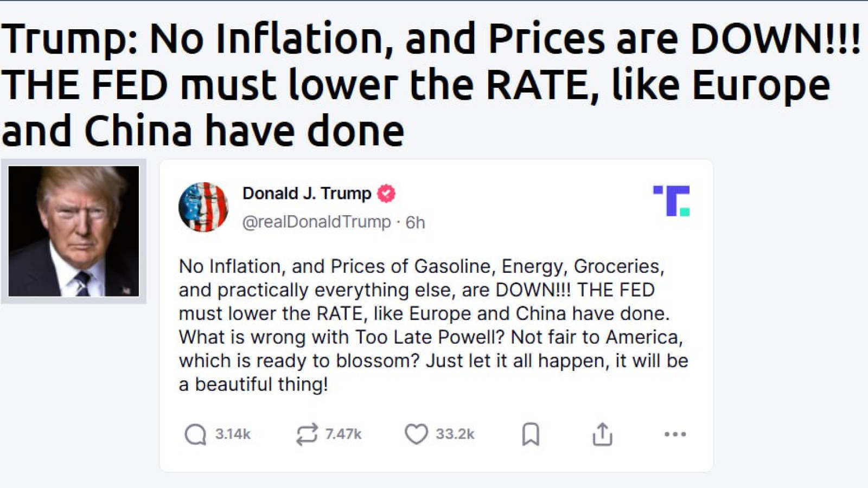Open the three-dot more options menu
This screenshot has height=488, width=868.
coord(675,434)
